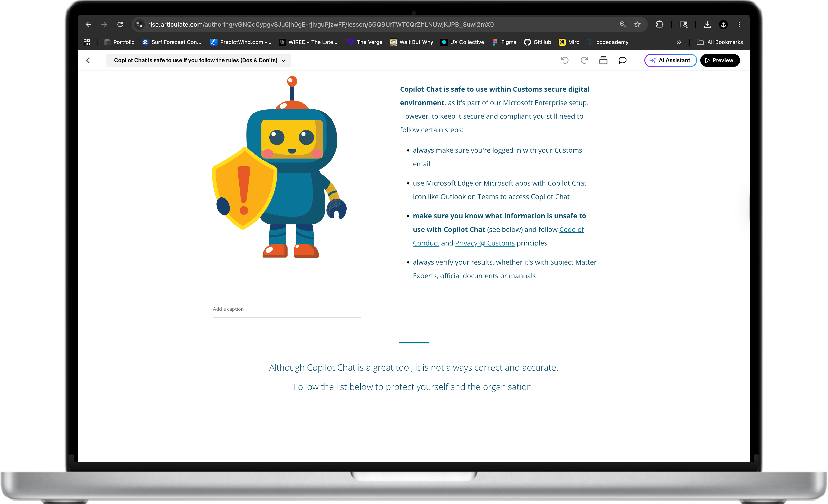Launch the AI Assistant
This screenshot has width=828, height=504.
(670, 60)
